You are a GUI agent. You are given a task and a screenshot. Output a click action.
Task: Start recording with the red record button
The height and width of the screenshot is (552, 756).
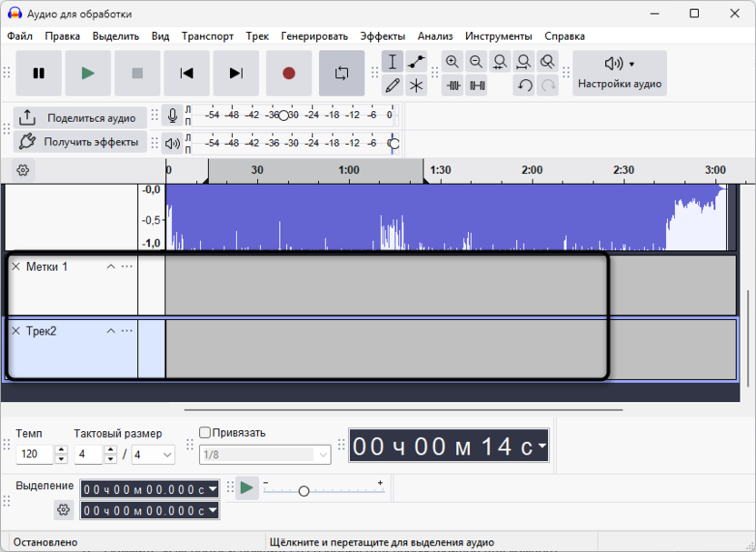(x=288, y=73)
